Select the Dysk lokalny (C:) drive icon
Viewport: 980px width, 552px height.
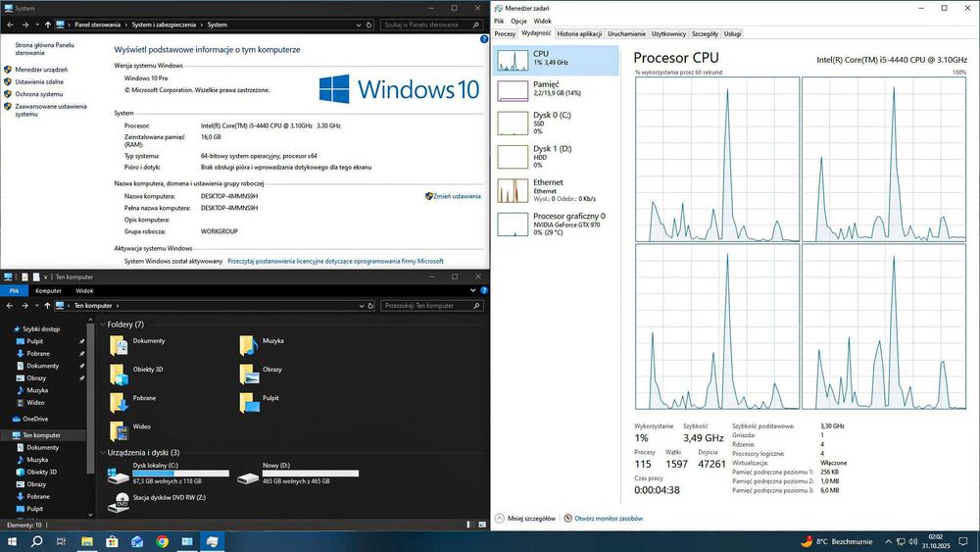click(119, 476)
